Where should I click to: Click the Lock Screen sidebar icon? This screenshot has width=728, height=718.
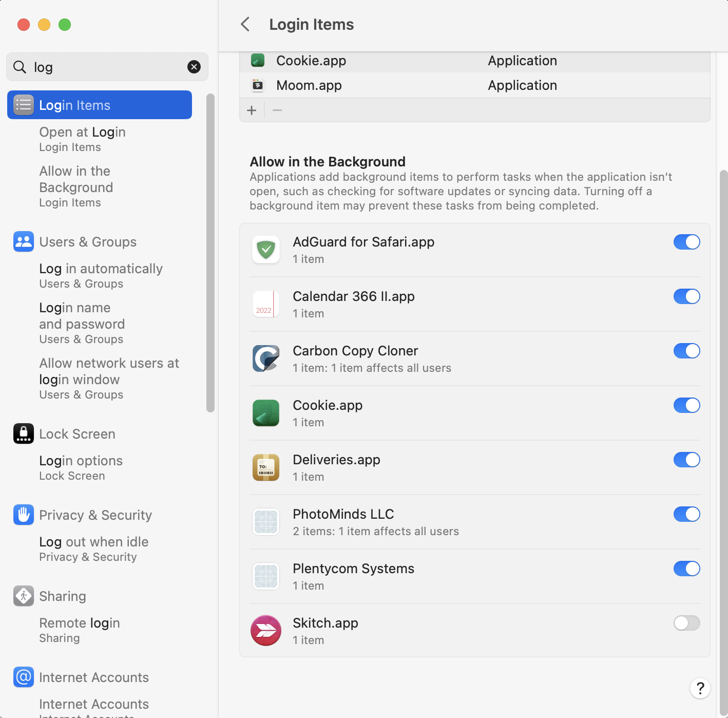point(24,433)
